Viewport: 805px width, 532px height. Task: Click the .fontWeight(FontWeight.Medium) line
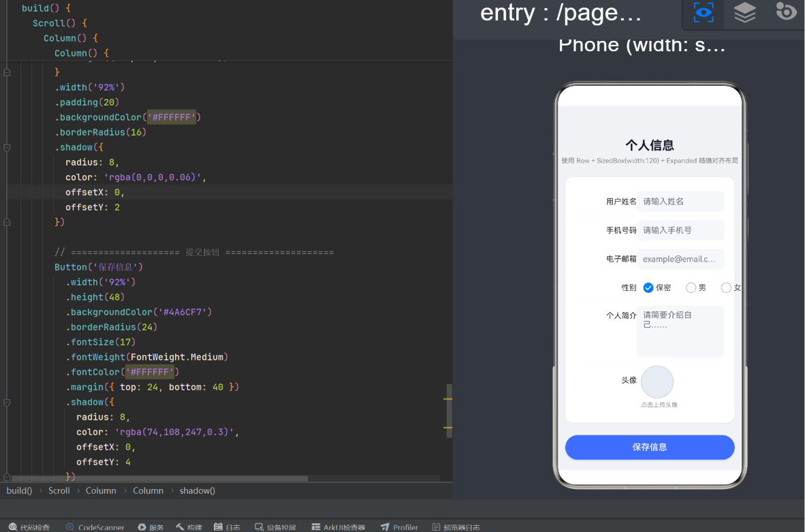(147, 357)
